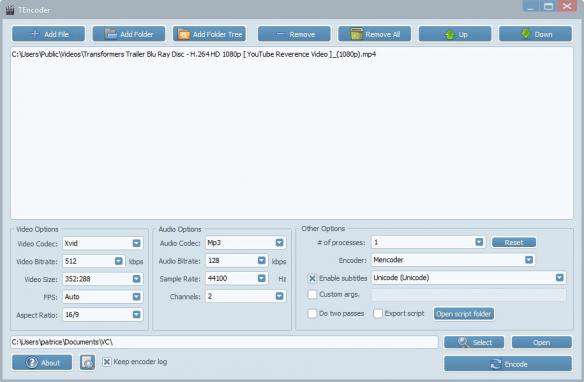
Task: Click the Audio Bitrate value 128
Action: pyautogui.click(x=214, y=261)
